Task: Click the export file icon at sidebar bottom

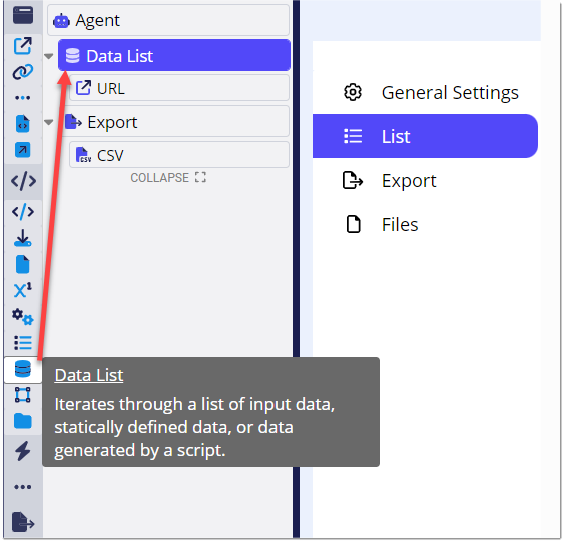Action: (x=23, y=522)
